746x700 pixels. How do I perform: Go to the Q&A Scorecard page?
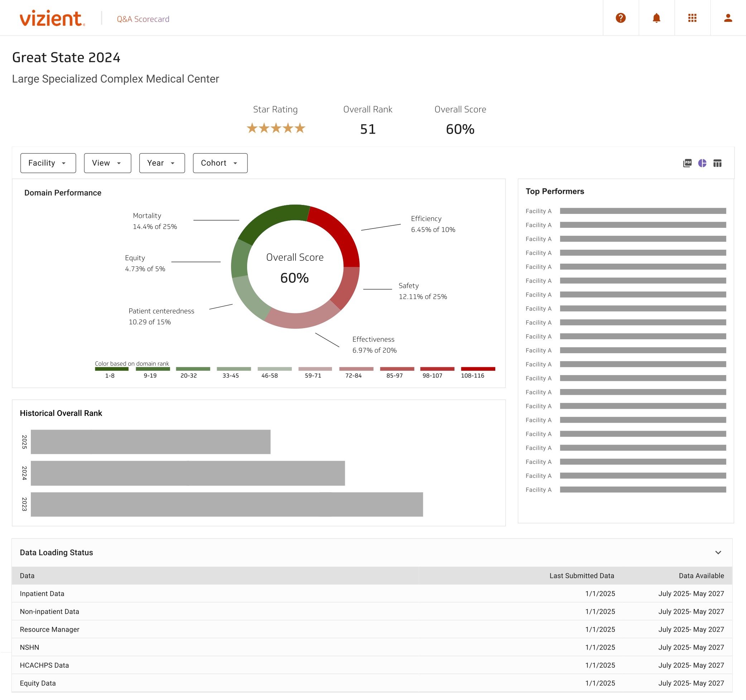143,19
